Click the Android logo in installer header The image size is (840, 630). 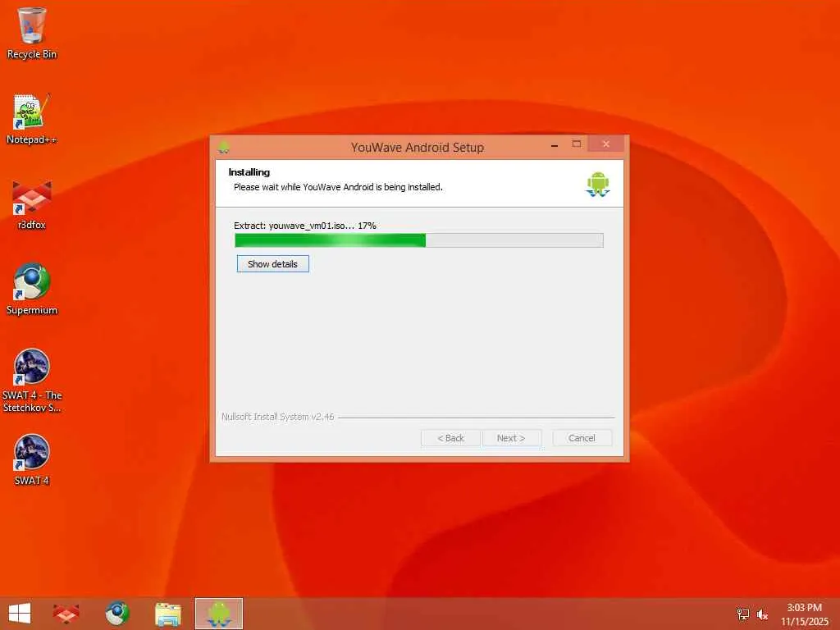[x=598, y=184]
